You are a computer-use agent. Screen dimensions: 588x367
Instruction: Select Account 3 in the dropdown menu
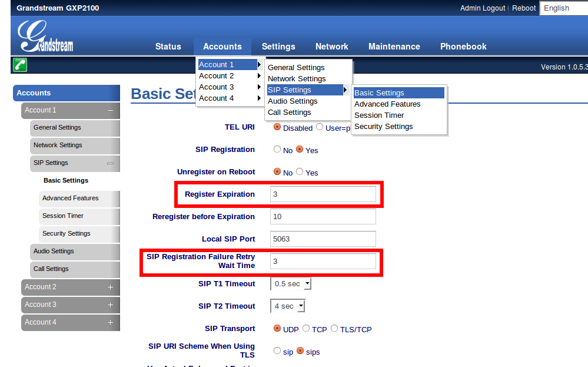(230, 87)
